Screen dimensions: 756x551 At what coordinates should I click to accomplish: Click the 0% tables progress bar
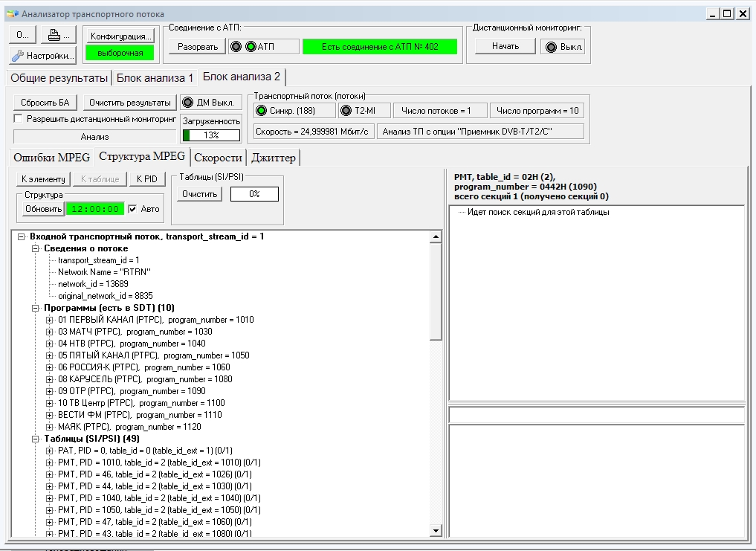[x=254, y=194]
